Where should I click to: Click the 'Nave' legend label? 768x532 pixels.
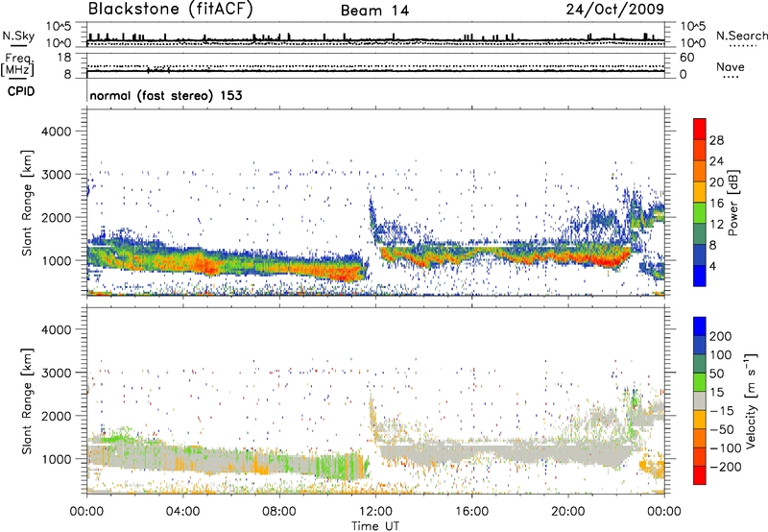coord(730,67)
